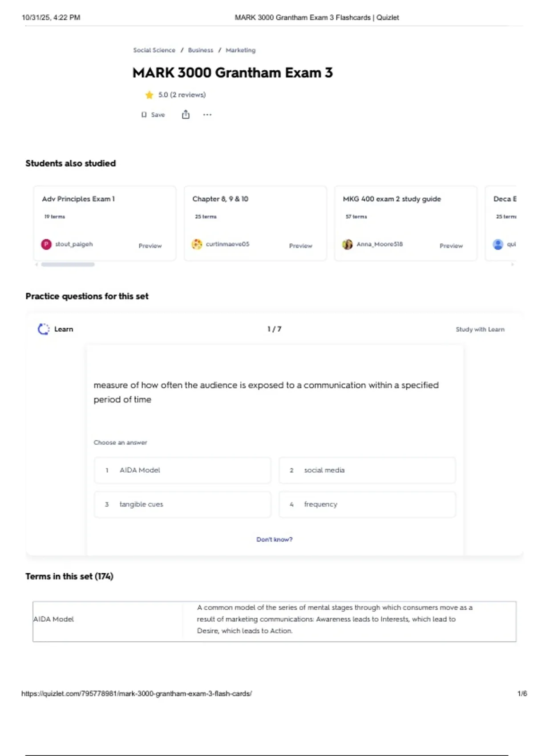
Task: Open curtinmaeve05 profile avatar
Action: point(197,244)
